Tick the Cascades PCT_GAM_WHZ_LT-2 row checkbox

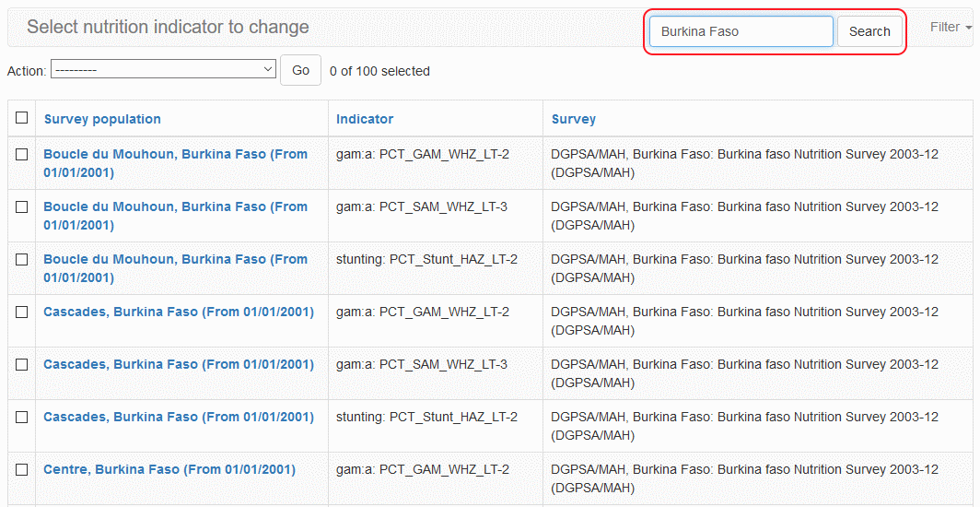21,312
